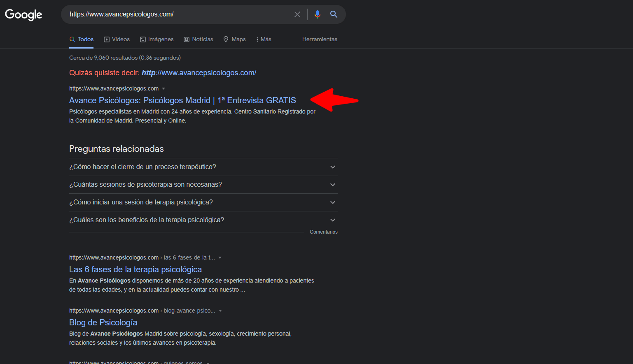
Task: Click URL breadcrumb ending in las-6-fases-de-la-t...
Action: click(142, 258)
